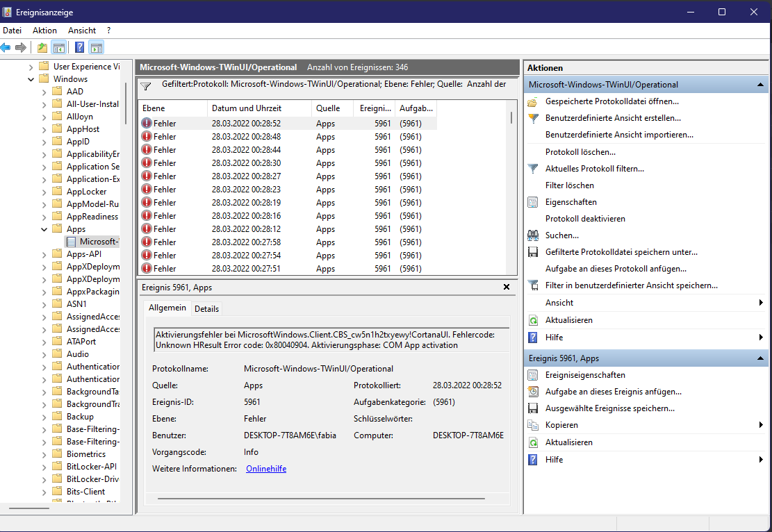
Task: Select the event logged at 00:28:30
Action: click(x=288, y=163)
